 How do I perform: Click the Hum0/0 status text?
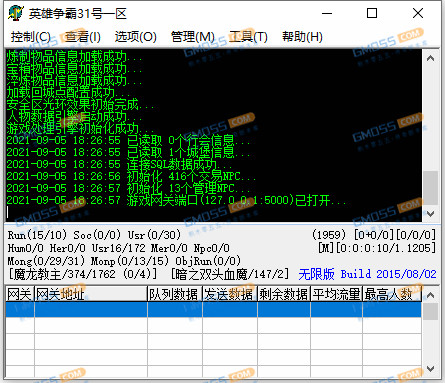click(26, 248)
